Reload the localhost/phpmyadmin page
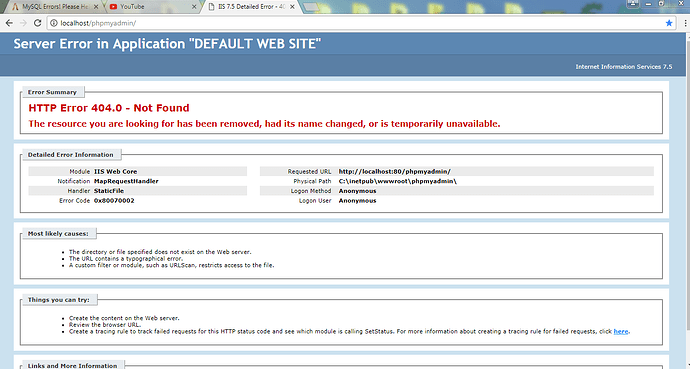This screenshot has width=690, height=369. [x=38, y=23]
